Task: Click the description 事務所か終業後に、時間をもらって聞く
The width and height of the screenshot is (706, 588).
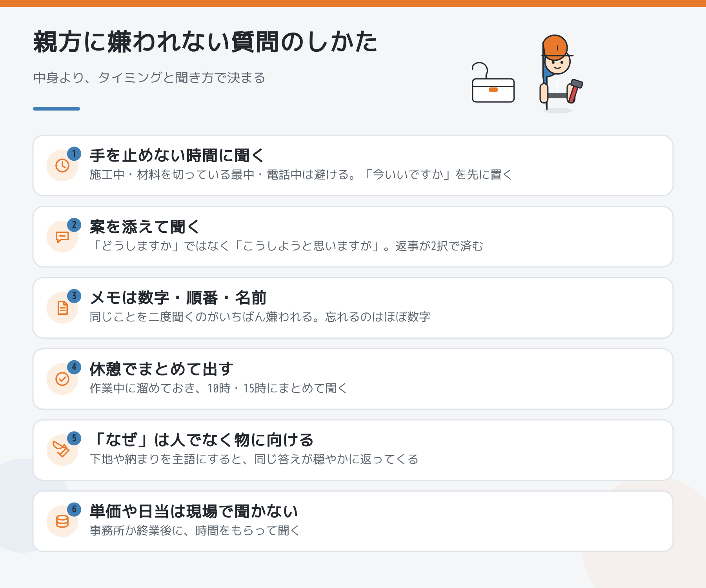Action: pos(195,531)
